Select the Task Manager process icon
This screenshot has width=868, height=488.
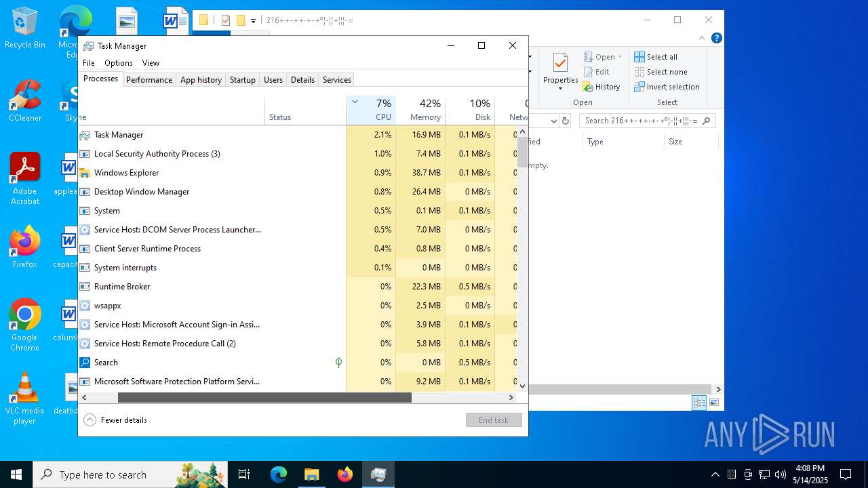85,135
